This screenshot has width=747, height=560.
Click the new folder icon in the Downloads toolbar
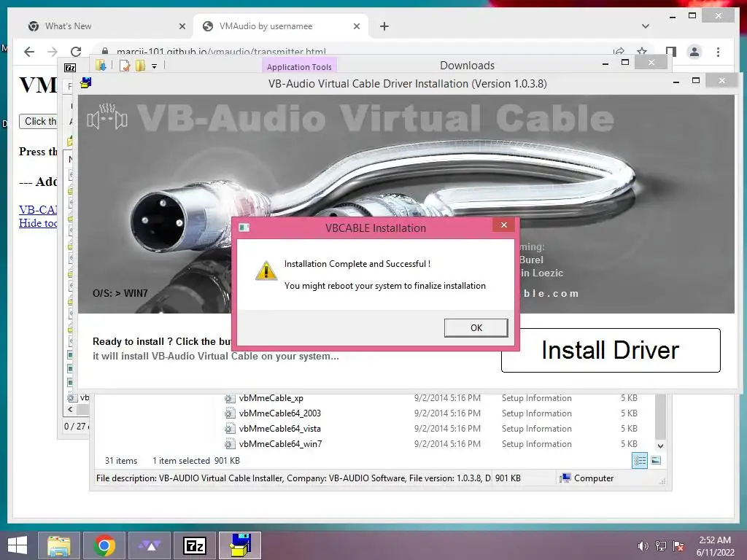(140, 66)
